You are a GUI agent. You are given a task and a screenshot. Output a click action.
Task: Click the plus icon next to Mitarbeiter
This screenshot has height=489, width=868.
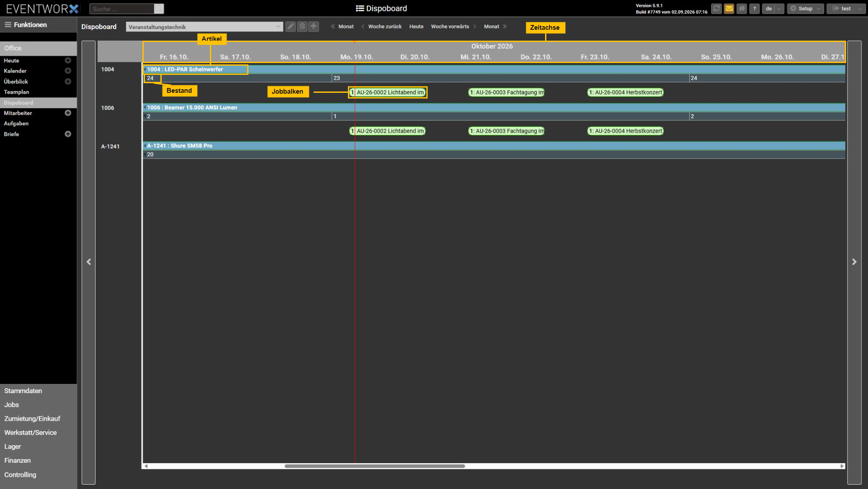click(68, 113)
